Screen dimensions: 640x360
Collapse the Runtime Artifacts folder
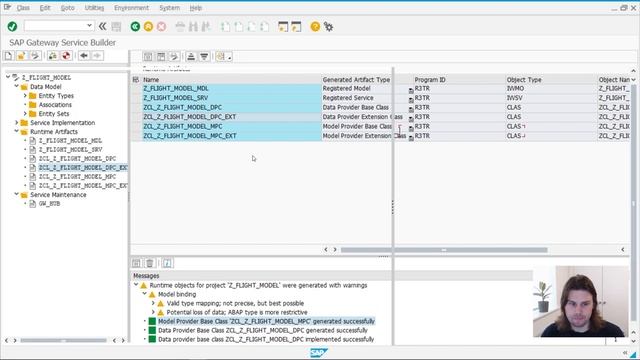[16, 131]
